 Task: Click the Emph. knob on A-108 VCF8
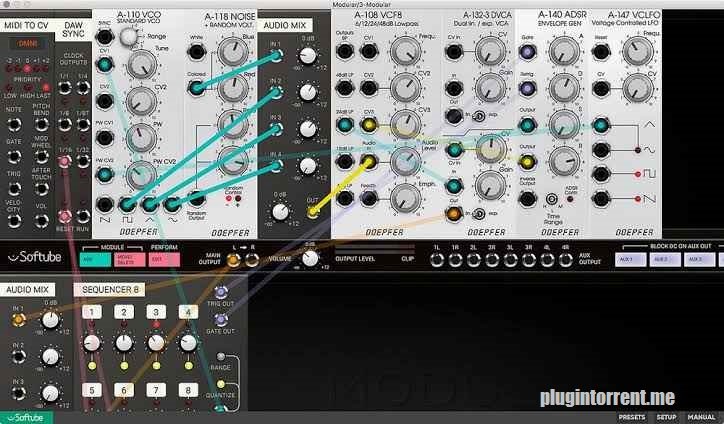click(405, 198)
